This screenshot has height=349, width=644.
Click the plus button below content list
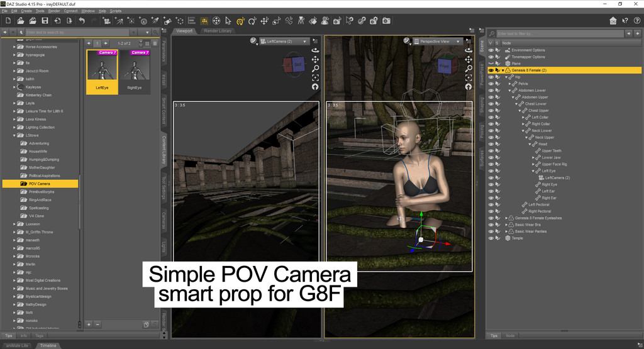point(89,324)
